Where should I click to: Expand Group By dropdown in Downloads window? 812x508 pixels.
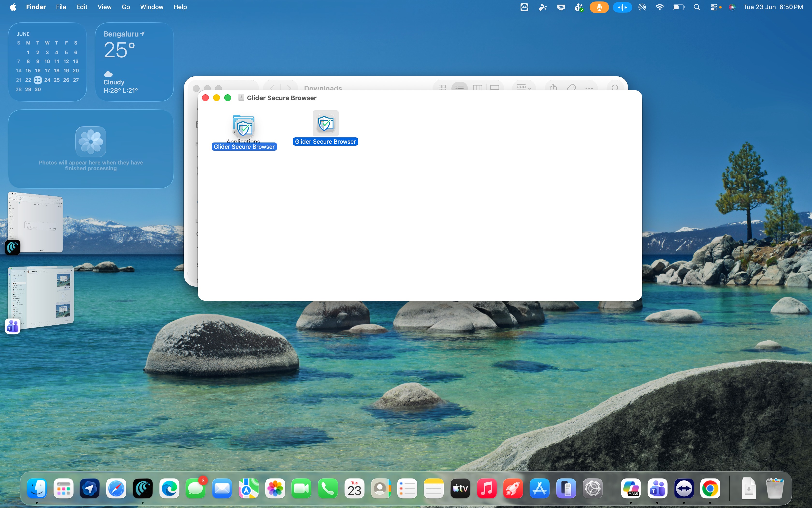point(524,87)
